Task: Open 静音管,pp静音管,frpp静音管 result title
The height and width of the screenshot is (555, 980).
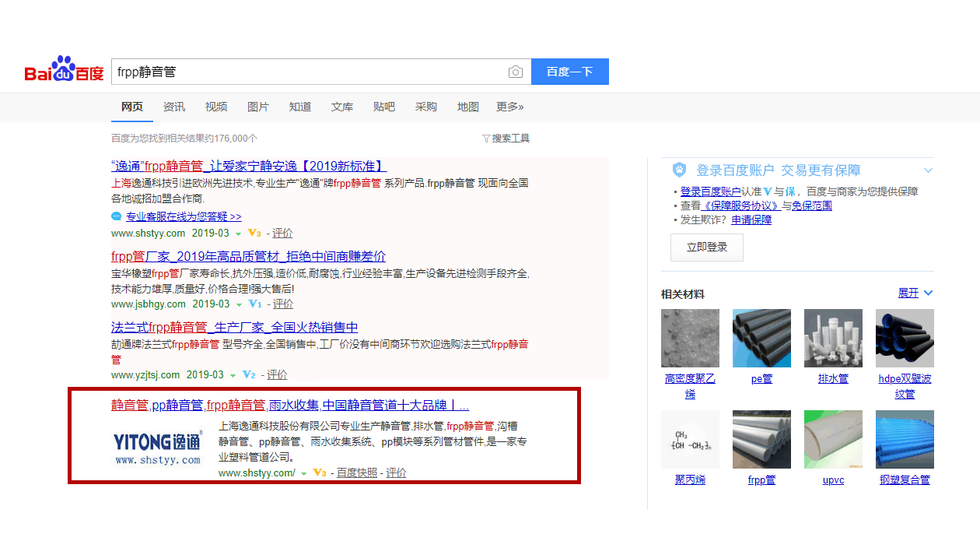Action: point(290,405)
